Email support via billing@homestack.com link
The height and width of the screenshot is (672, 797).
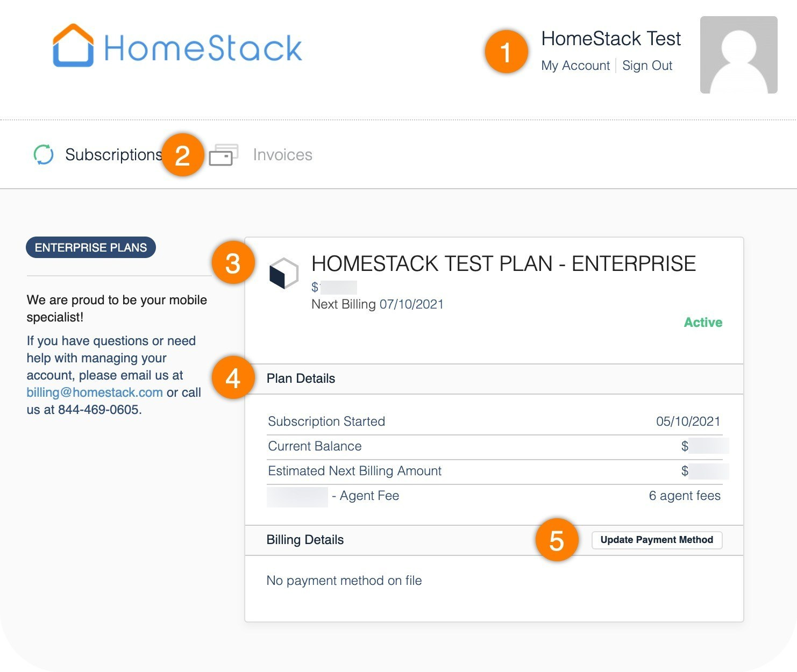(95, 392)
